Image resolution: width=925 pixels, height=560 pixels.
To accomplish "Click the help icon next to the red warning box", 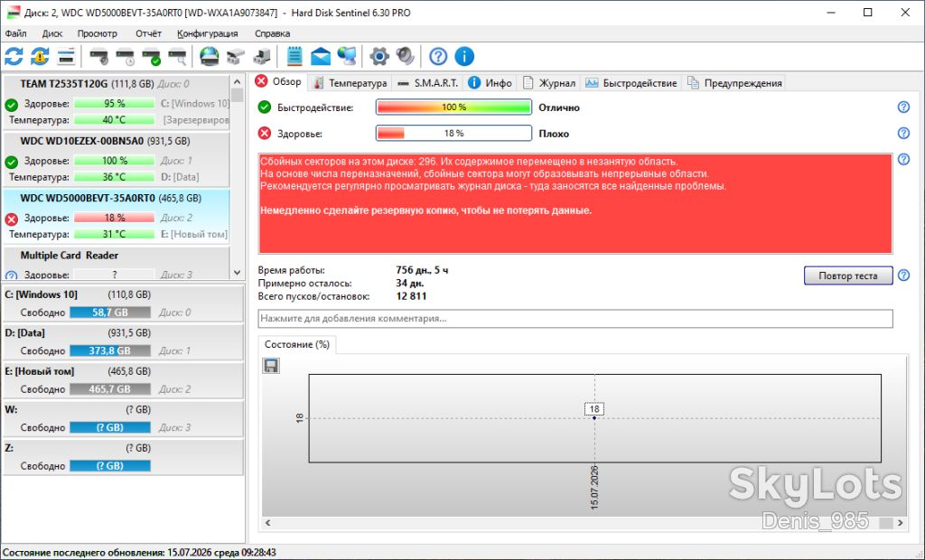I will coord(903,159).
